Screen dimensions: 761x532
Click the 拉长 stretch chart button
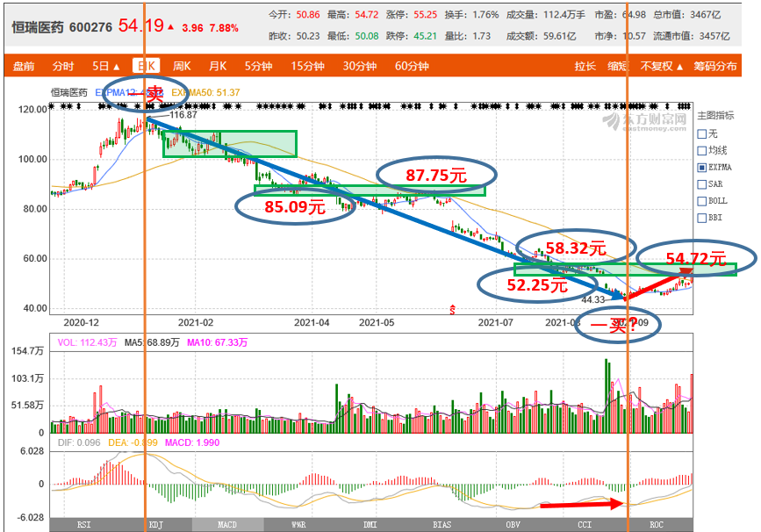tap(585, 66)
